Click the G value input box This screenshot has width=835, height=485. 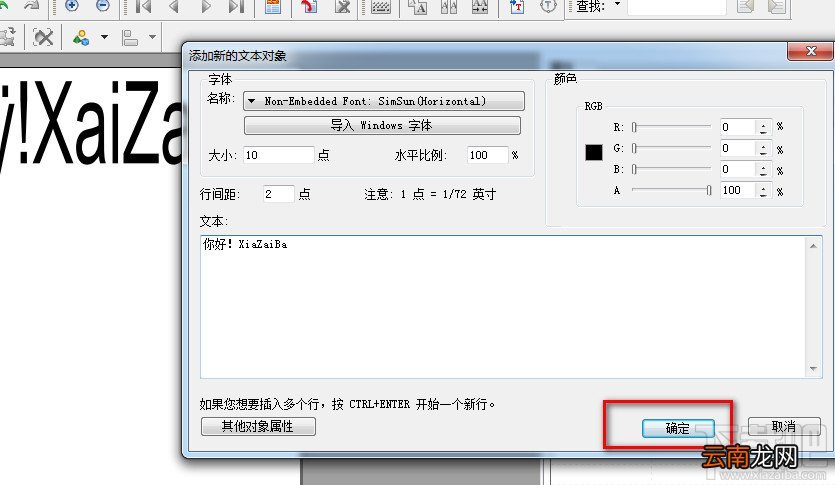click(x=738, y=149)
